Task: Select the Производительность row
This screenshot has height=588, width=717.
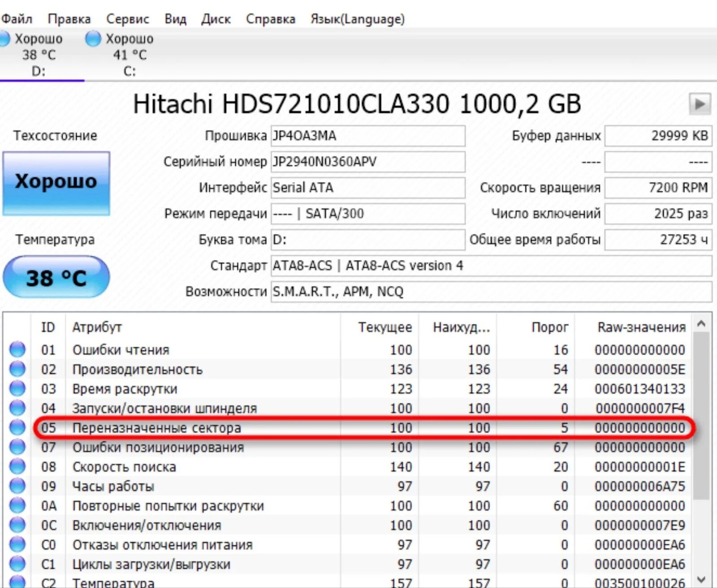Action: tap(348, 369)
